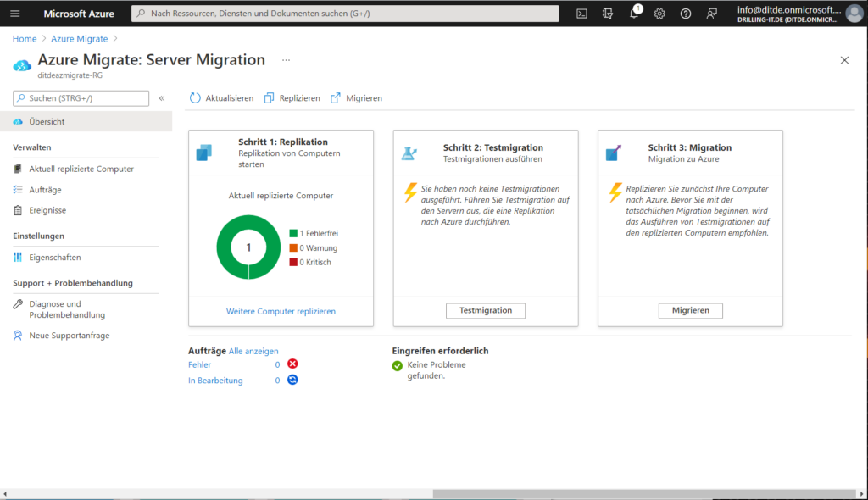Click the Testmigration button
This screenshot has width=868, height=500.
486,311
